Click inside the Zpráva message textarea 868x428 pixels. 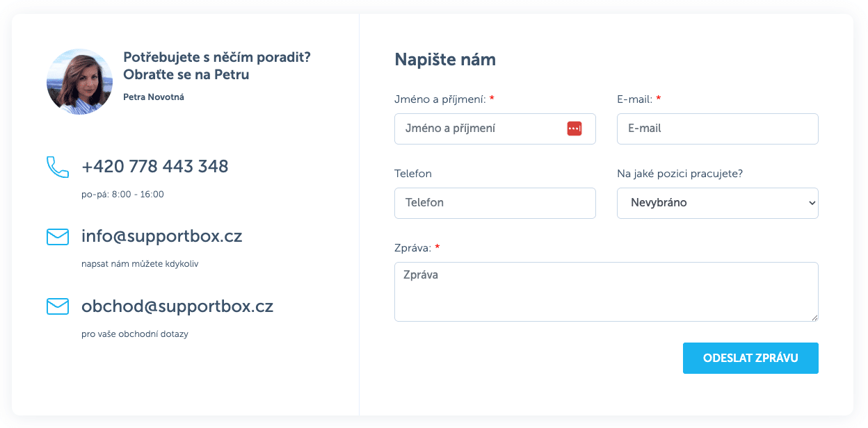(x=606, y=292)
